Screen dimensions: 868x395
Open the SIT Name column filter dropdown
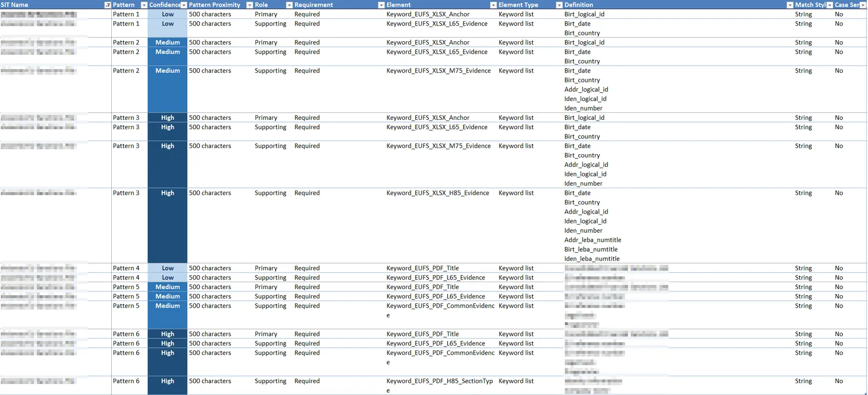tap(107, 5)
